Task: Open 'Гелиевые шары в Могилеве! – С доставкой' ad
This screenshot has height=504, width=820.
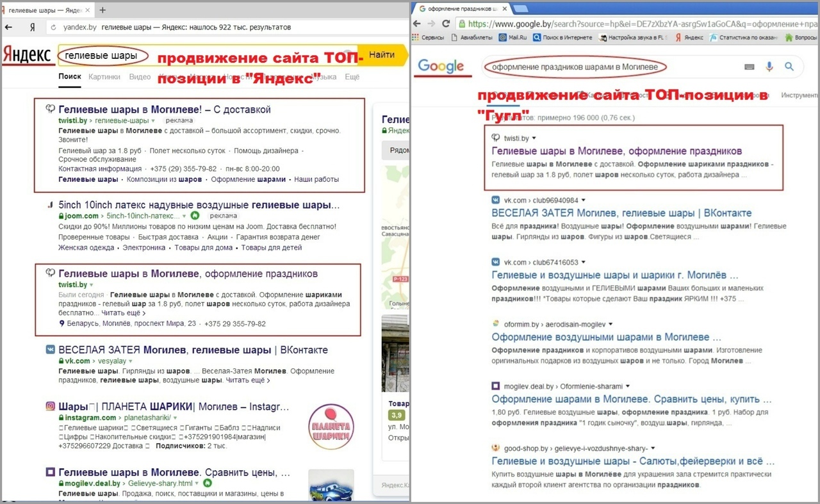Action: click(165, 110)
